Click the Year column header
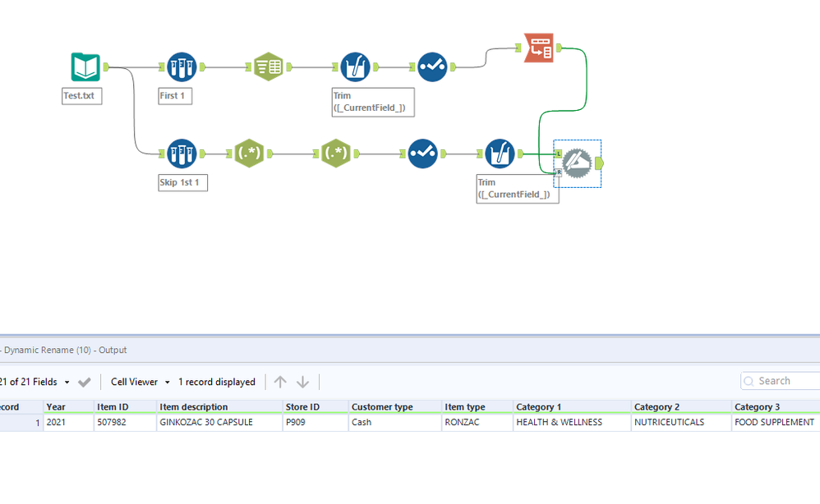The height and width of the screenshot is (504, 820). [68, 407]
